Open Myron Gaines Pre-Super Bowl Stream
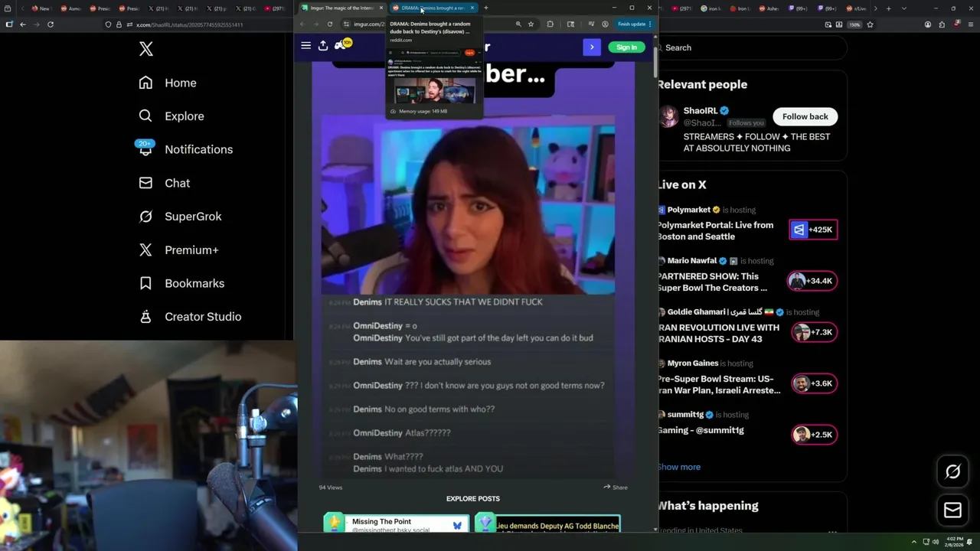 pos(719,384)
